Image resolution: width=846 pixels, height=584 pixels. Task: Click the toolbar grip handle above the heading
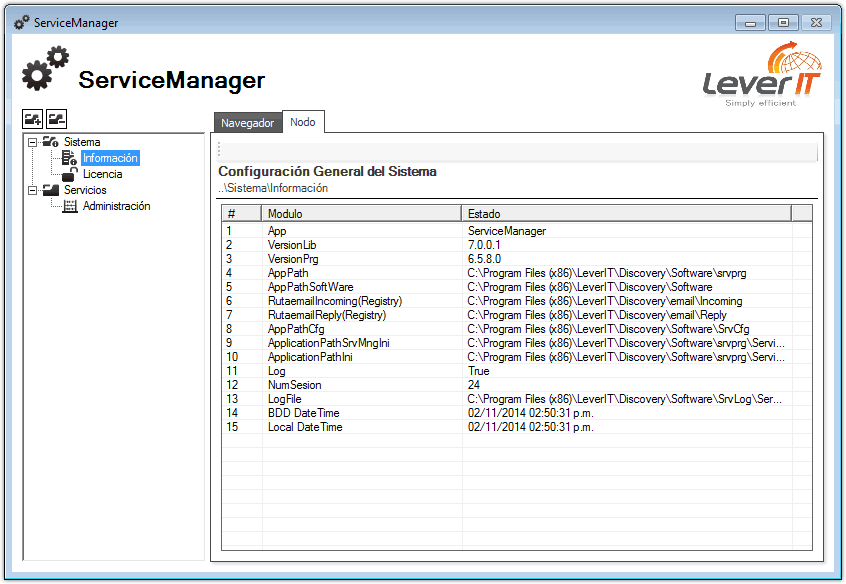pyautogui.click(x=219, y=150)
